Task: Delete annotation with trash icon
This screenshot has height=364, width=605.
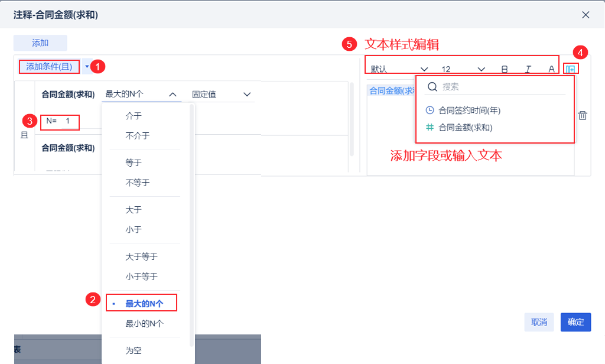Action: 583,115
